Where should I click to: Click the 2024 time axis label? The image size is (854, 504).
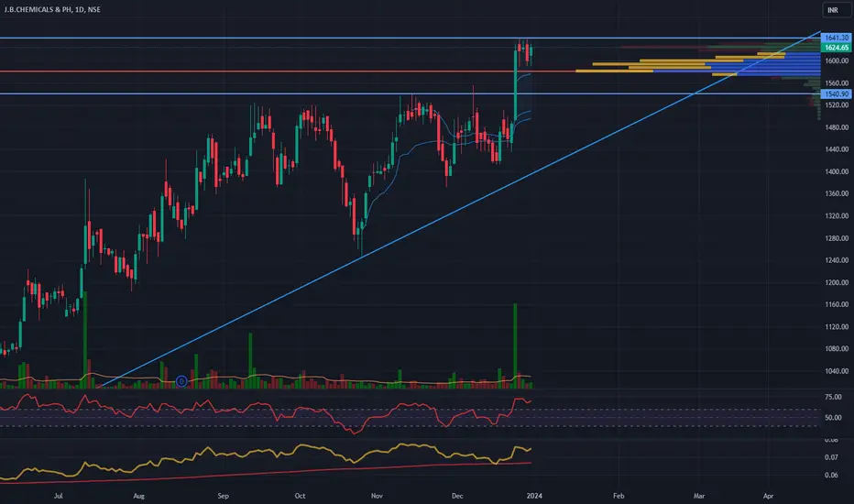[534, 496]
